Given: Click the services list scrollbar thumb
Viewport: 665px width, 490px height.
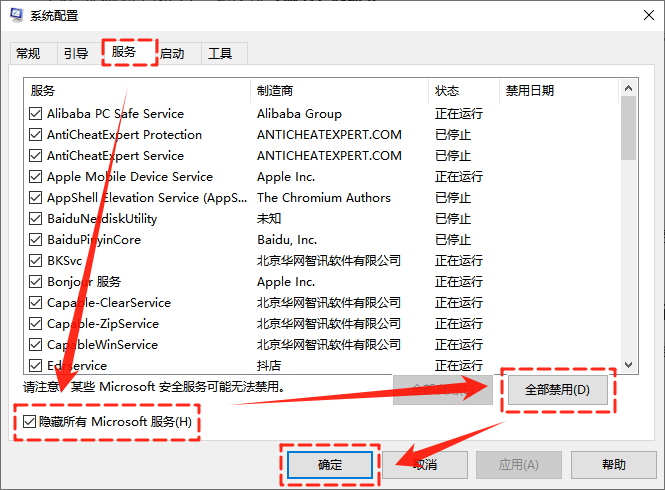Looking at the screenshot, I should click(x=629, y=128).
